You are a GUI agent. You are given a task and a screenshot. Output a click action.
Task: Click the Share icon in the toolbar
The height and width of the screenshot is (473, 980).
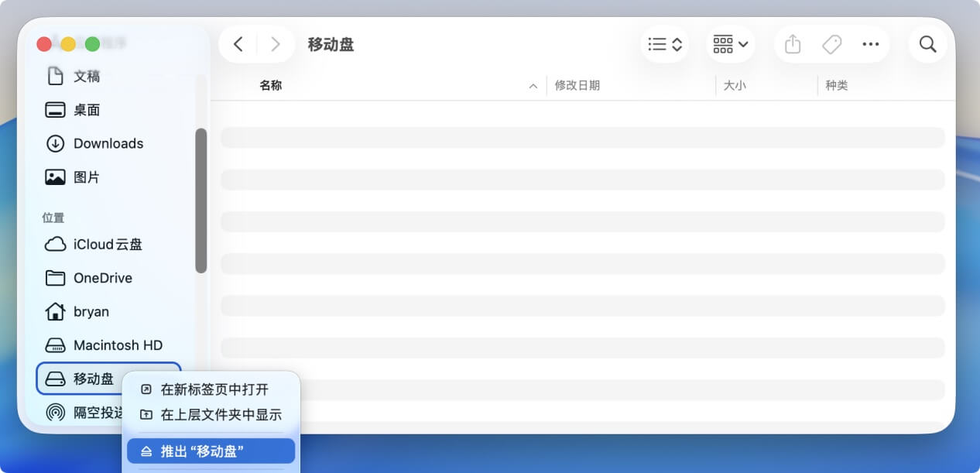[792, 44]
